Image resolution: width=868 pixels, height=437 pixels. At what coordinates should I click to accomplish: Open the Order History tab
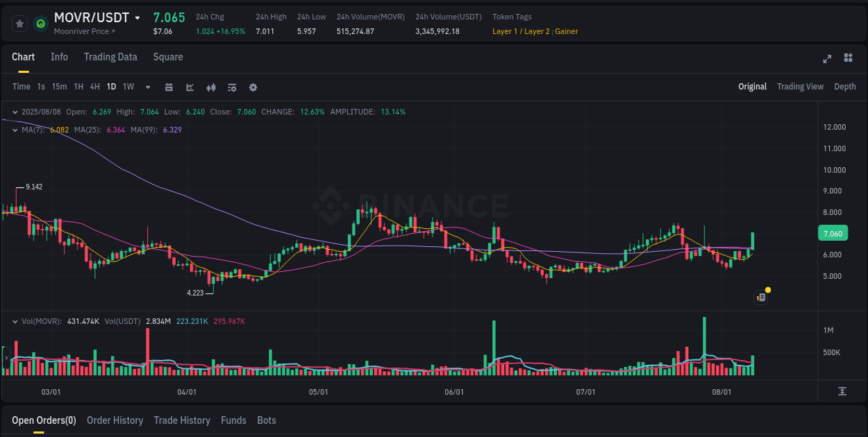(x=115, y=420)
